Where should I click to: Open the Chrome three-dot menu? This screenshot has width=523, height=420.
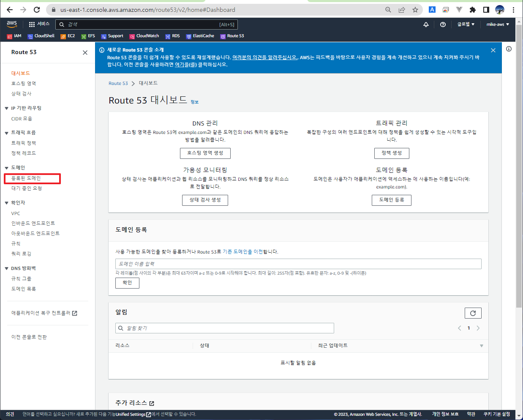tap(513, 10)
